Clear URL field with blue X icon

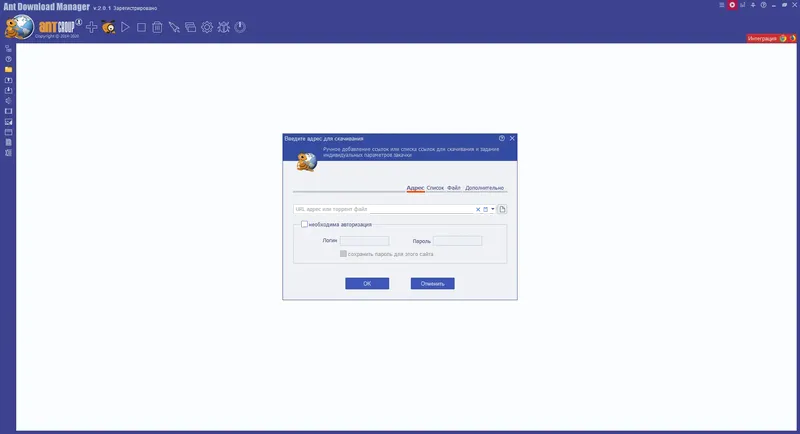(x=478, y=209)
